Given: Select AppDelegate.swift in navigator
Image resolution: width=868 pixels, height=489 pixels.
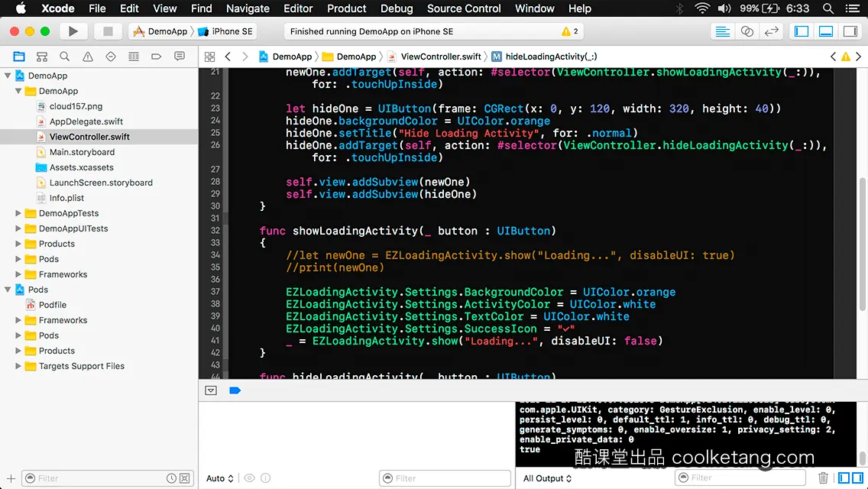Looking at the screenshot, I should (86, 121).
